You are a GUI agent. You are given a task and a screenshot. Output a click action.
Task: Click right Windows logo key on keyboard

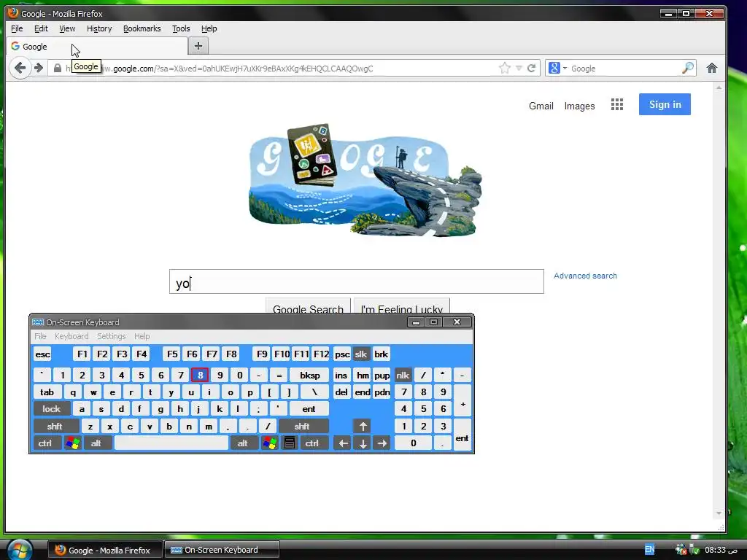pos(270,443)
